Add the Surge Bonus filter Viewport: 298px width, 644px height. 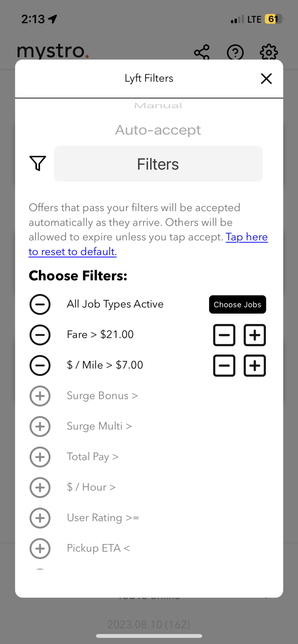pyautogui.click(x=40, y=396)
